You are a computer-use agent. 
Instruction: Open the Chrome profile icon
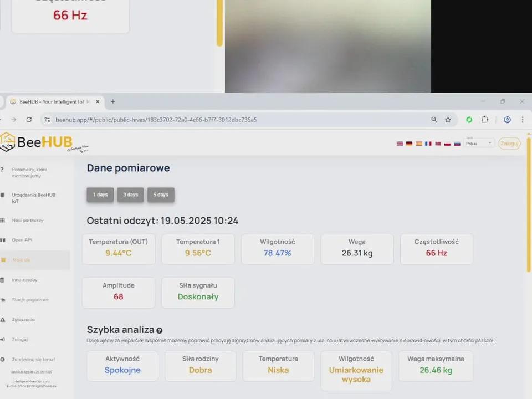507,120
